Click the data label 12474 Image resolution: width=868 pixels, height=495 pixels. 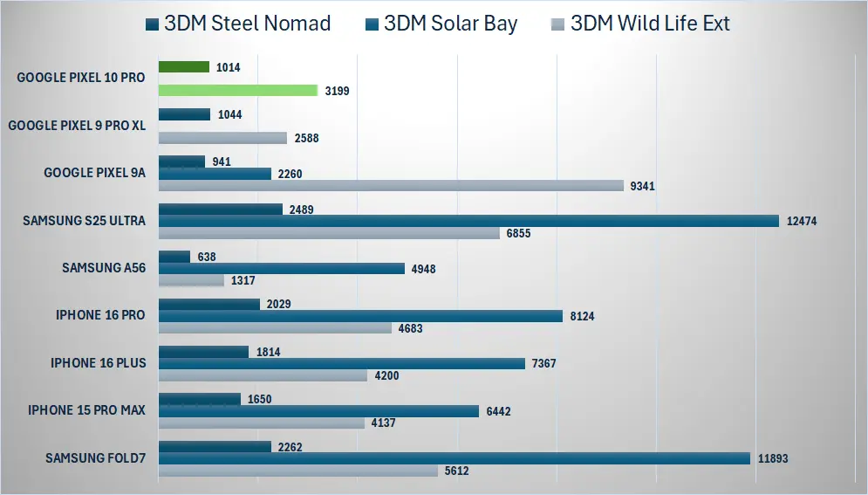point(802,221)
